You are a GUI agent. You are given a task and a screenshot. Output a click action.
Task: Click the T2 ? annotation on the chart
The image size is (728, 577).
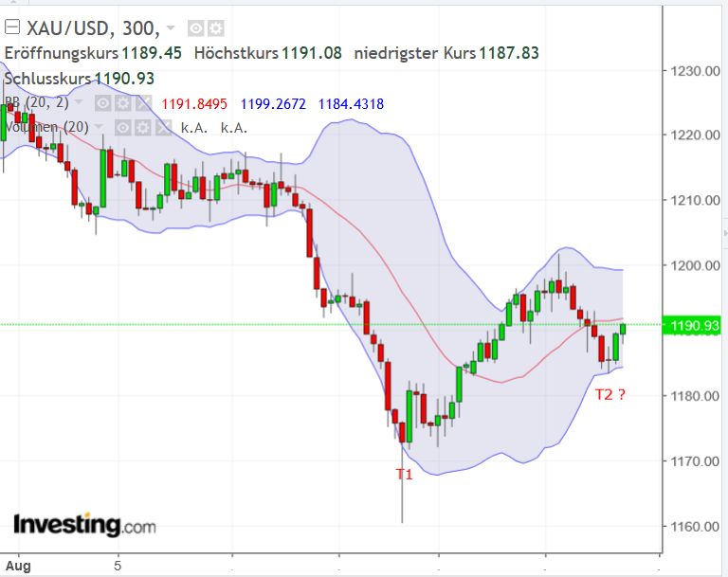[x=610, y=394]
